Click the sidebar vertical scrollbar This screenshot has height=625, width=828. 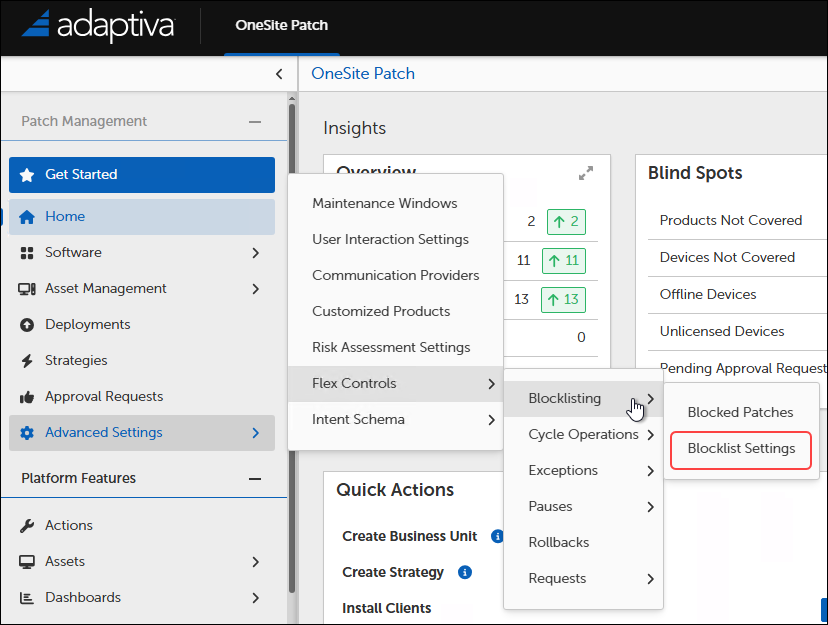(x=292, y=348)
